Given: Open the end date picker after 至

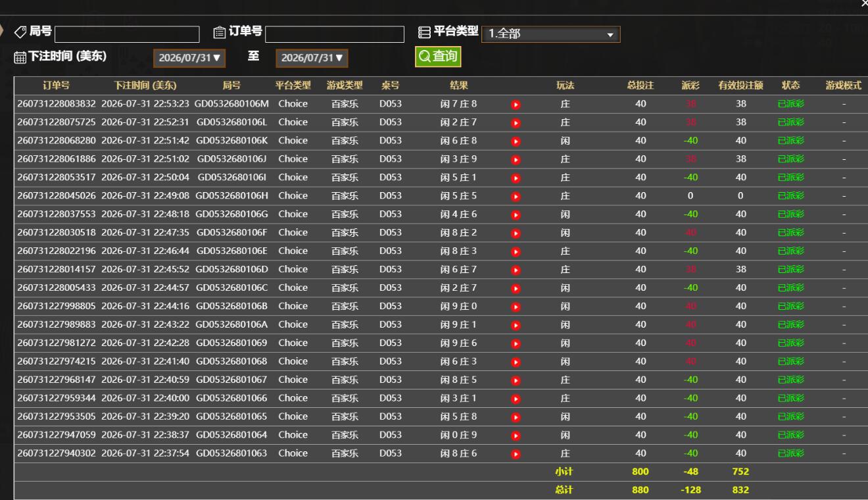Looking at the screenshot, I should 312,58.
